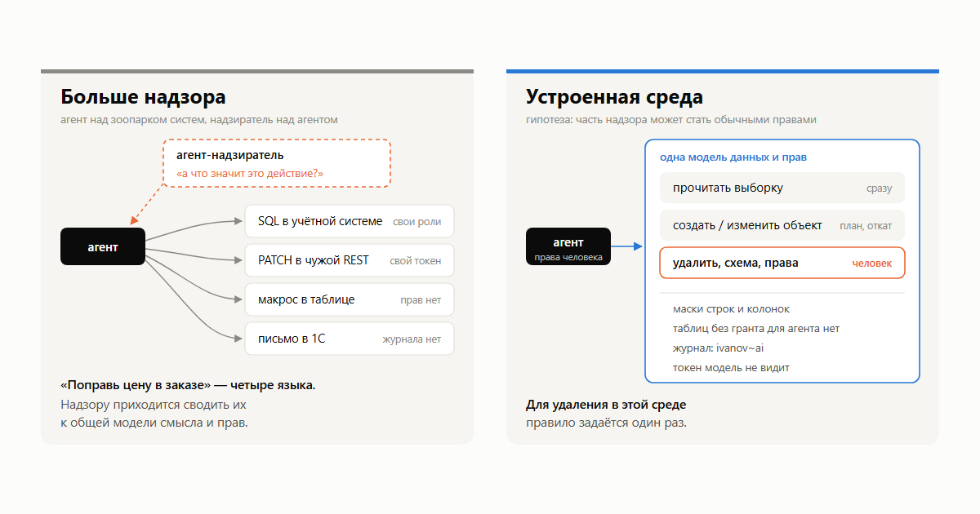Click the subtitle «агент над зоопарком систем, надзиратель над агентом»

pos(199,120)
